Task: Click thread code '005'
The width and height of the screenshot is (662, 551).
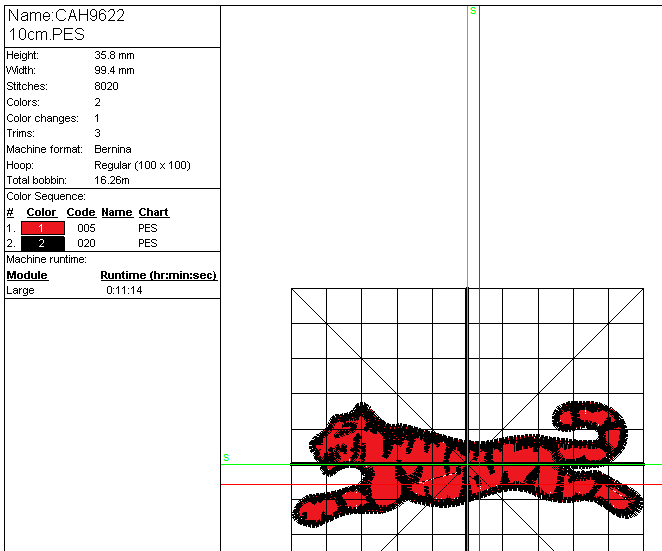Action: [86, 228]
